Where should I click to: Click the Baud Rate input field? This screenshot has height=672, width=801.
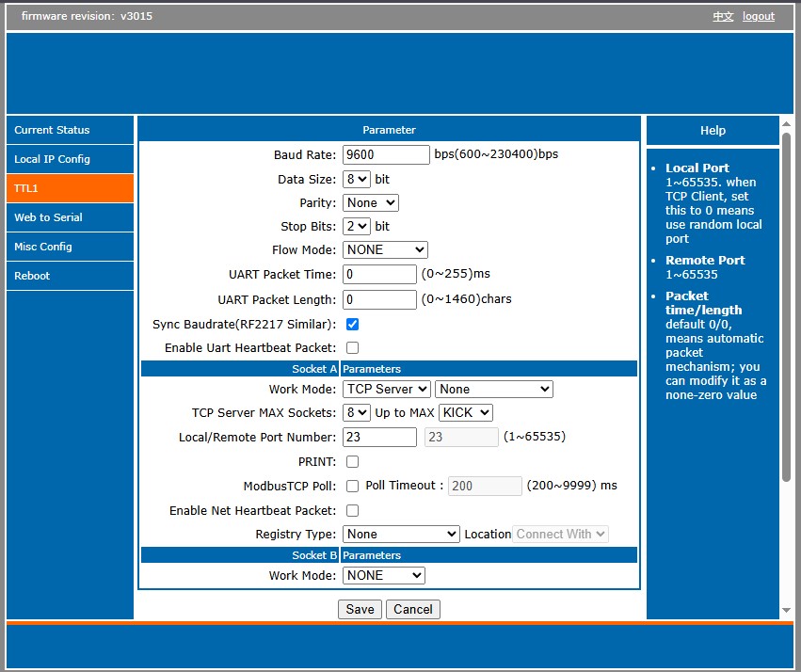point(386,154)
